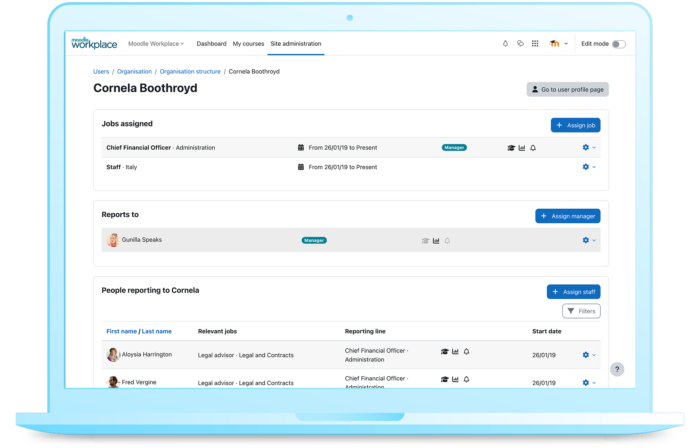Open gear actions menu for Gunilla Speaks
Viewport: 700px width, 448px height.
pos(588,240)
